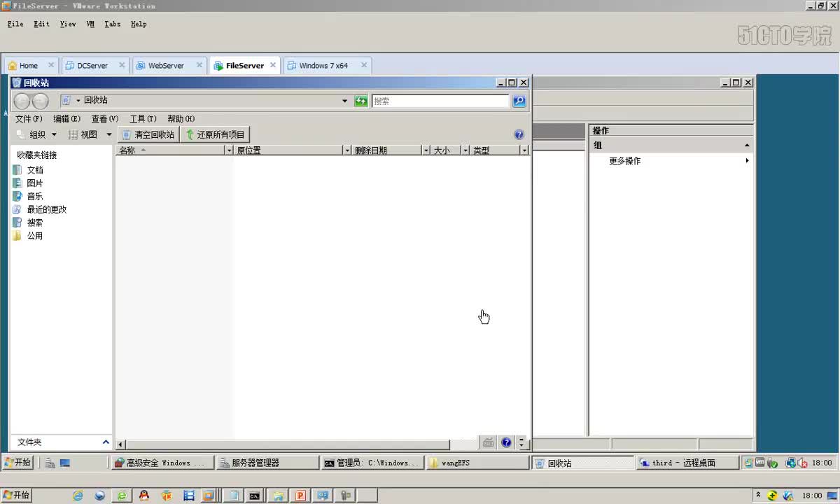Screen dimensions: 840x504
Task: Click the horizontal scrollbar in file list
Action: click(x=287, y=444)
